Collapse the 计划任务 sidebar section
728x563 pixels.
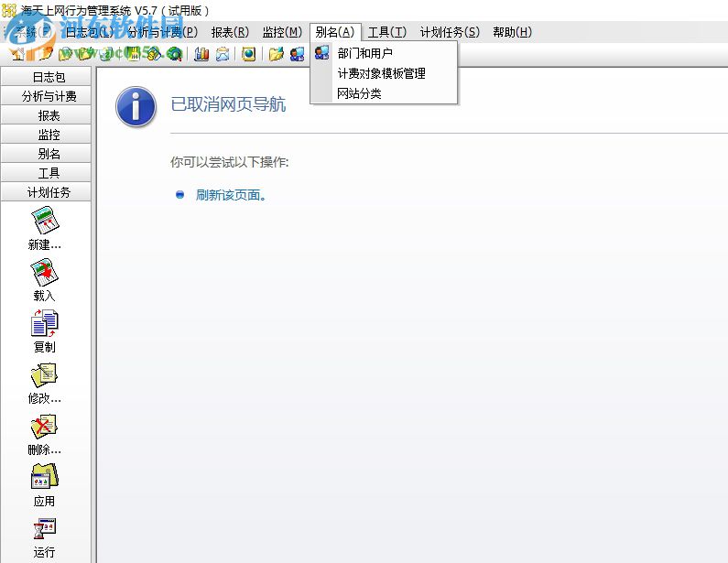(x=46, y=192)
